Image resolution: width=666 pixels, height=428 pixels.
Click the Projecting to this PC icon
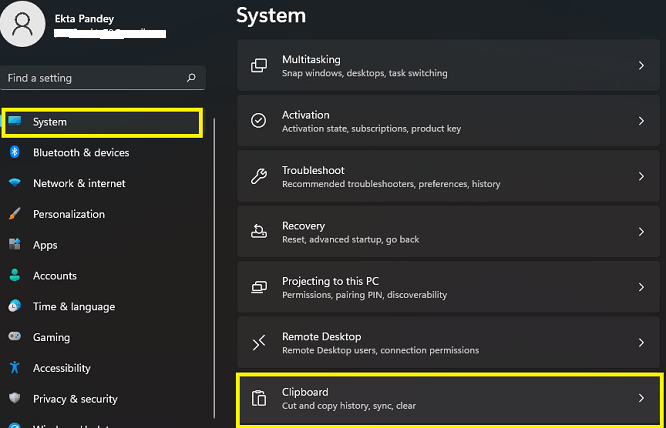259,287
